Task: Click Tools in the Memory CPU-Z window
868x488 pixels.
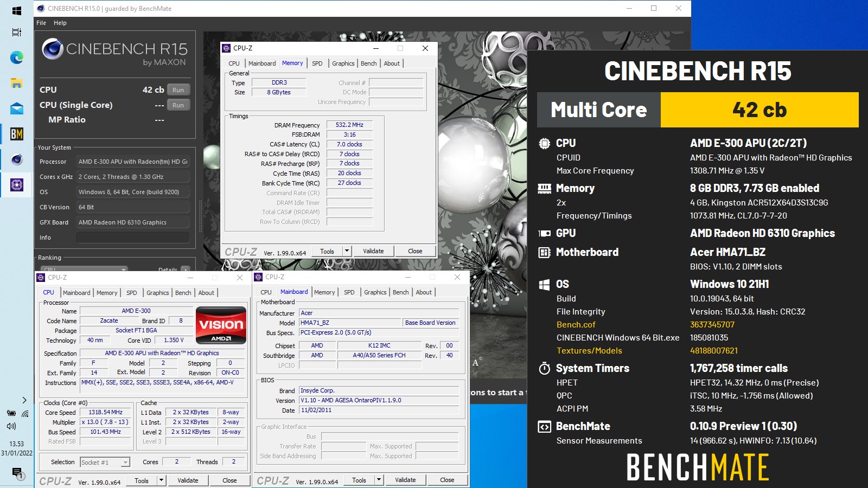Action: click(x=327, y=251)
